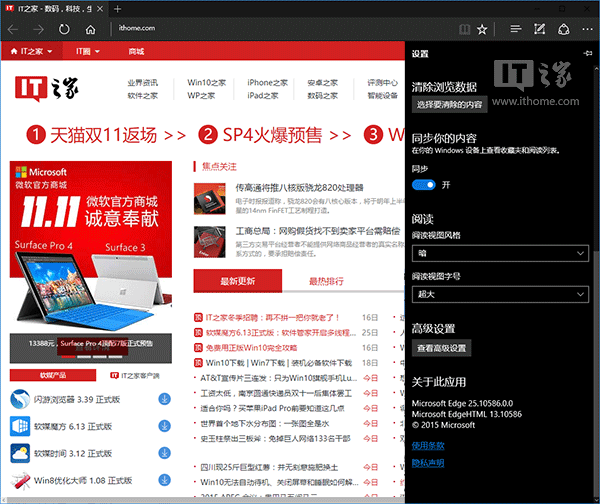Click the Microsoft 11.11 Surface banner
Viewport: 600px width, 504px height.
91,247
